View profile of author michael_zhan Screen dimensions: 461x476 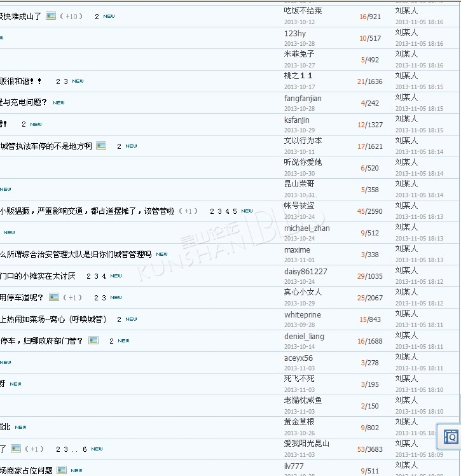coord(306,228)
